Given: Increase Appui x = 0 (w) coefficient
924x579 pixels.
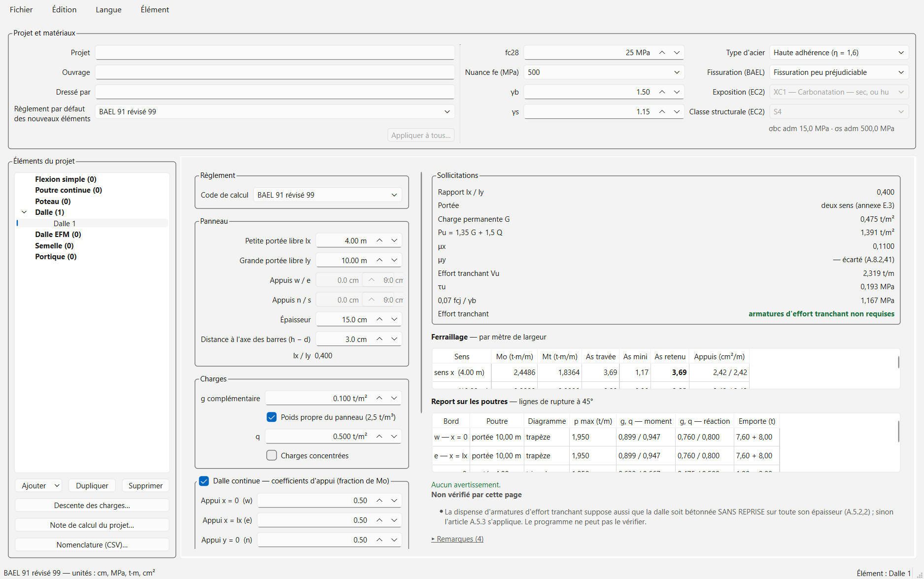Looking at the screenshot, I should click(379, 501).
